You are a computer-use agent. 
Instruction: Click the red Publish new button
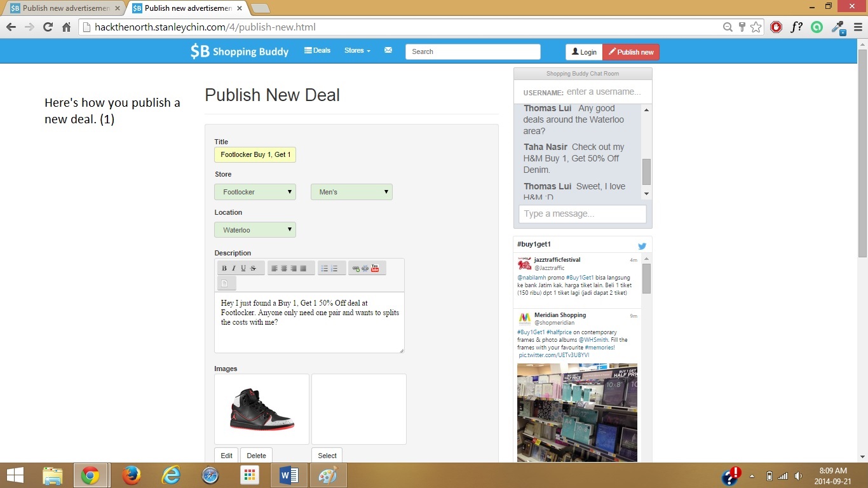tap(631, 52)
